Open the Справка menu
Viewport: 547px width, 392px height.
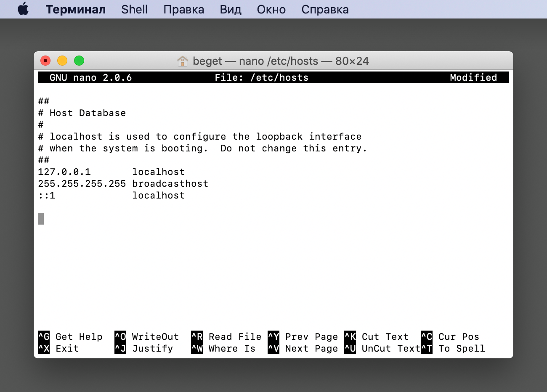coord(325,9)
